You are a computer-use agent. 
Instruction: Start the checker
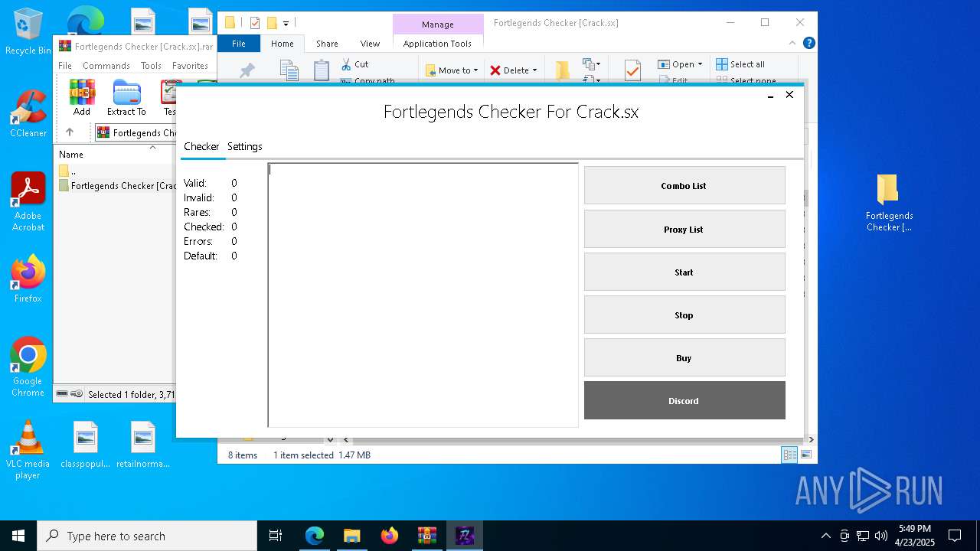coord(684,272)
